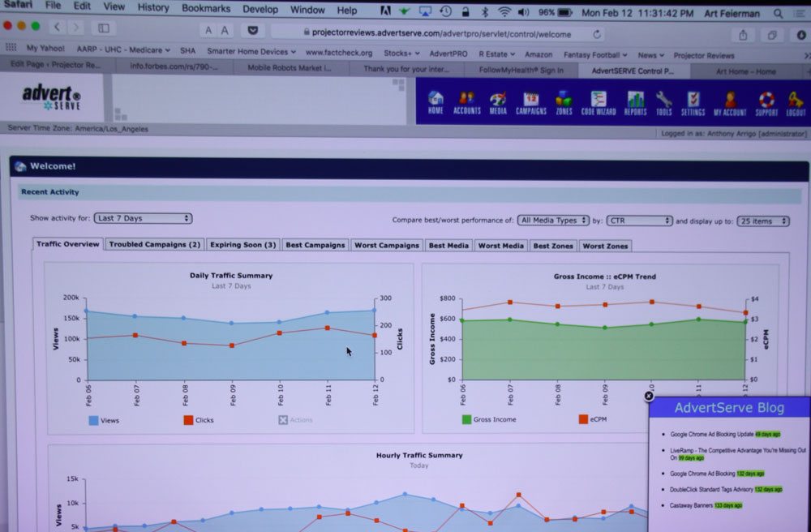
Task: Toggle the Actions legend series
Action: click(x=295, y=420)
